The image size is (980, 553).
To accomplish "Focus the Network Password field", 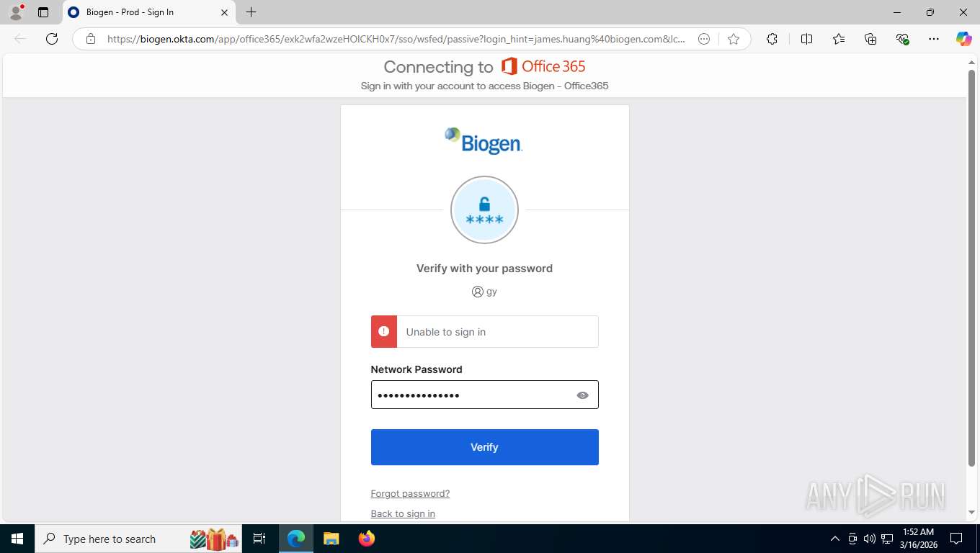I will (x=484, y=395).
